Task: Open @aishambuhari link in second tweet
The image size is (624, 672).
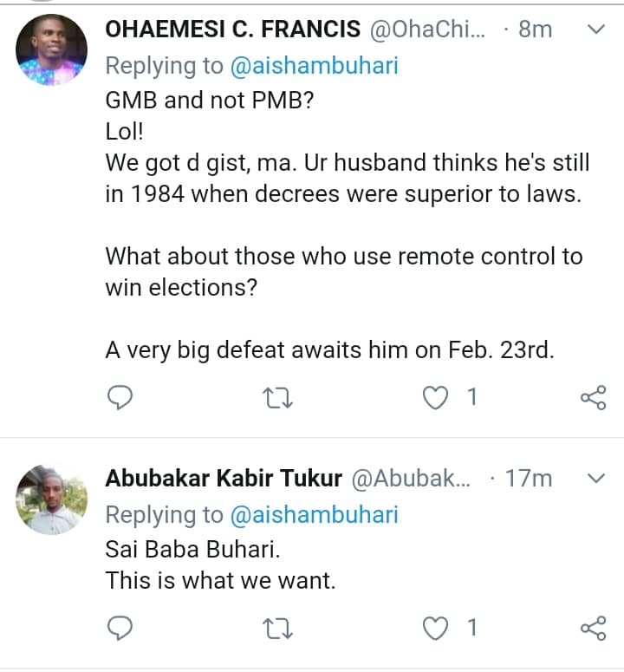Action: pyautogui.click(x=313, y=514)
